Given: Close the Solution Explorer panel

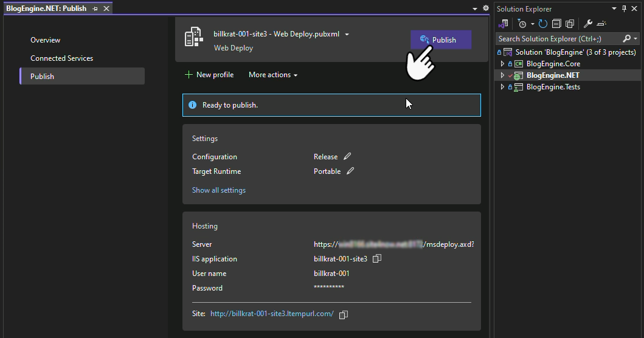Looking at the screenshot, I should click(x=634, y=9).
